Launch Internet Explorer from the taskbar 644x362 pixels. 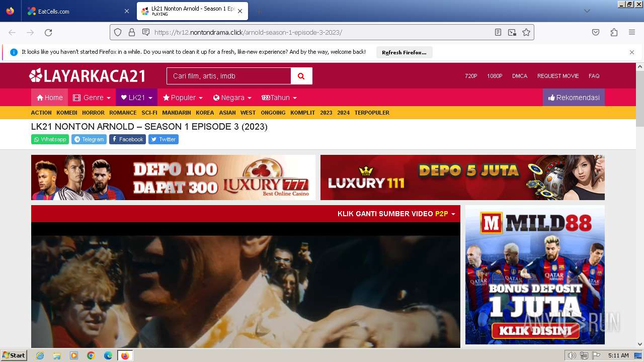point(40,355)
